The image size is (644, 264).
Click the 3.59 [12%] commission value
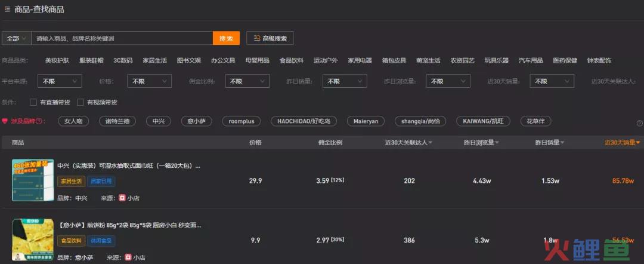pos(330,180)
